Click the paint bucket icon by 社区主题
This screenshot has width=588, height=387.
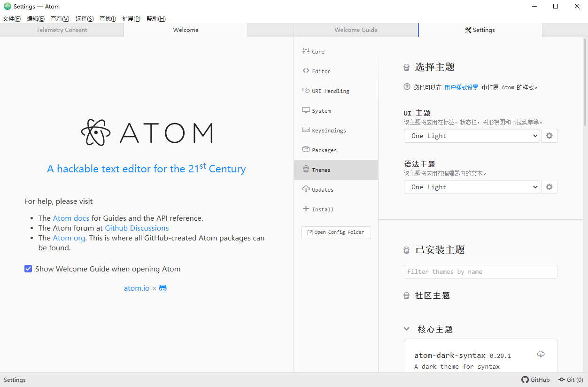407,296
